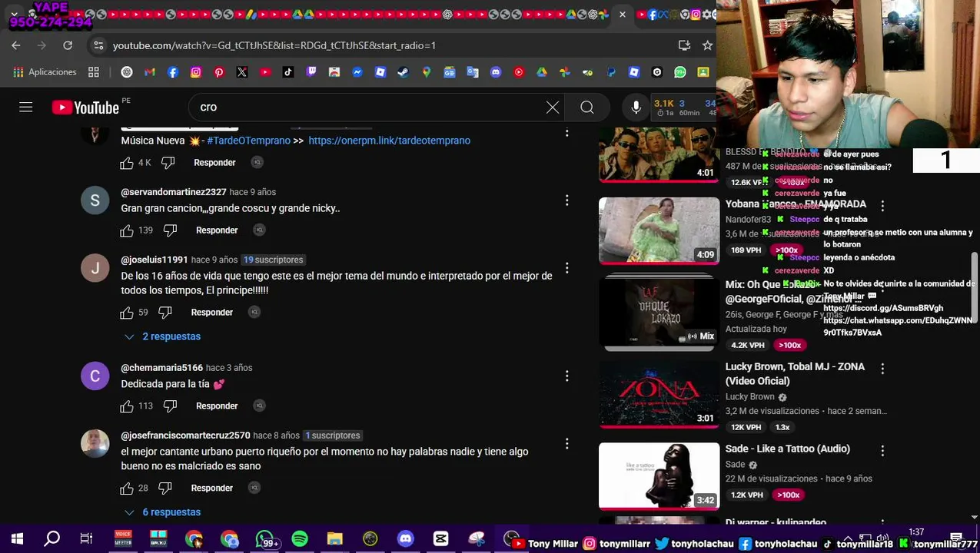Open more options for Sade Like a Tattoo video
The height and width of the screenshot is (553, 980).
[x=882, y=451]
